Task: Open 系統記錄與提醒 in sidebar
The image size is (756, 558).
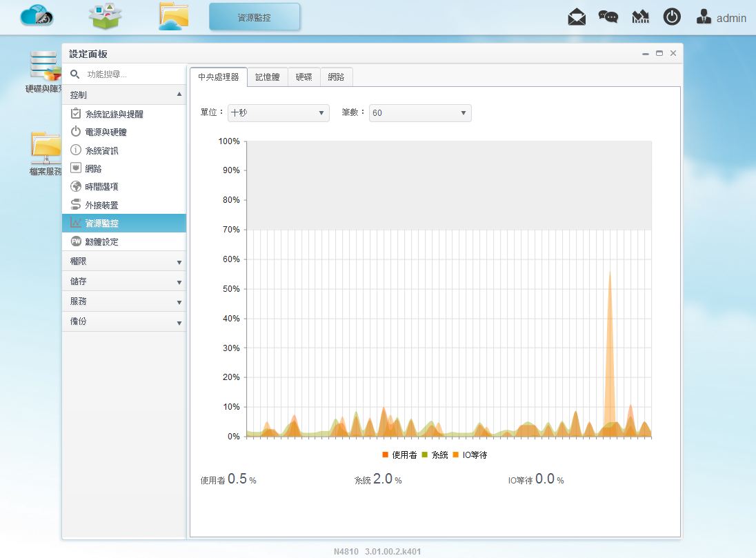Action: (124, 114)
